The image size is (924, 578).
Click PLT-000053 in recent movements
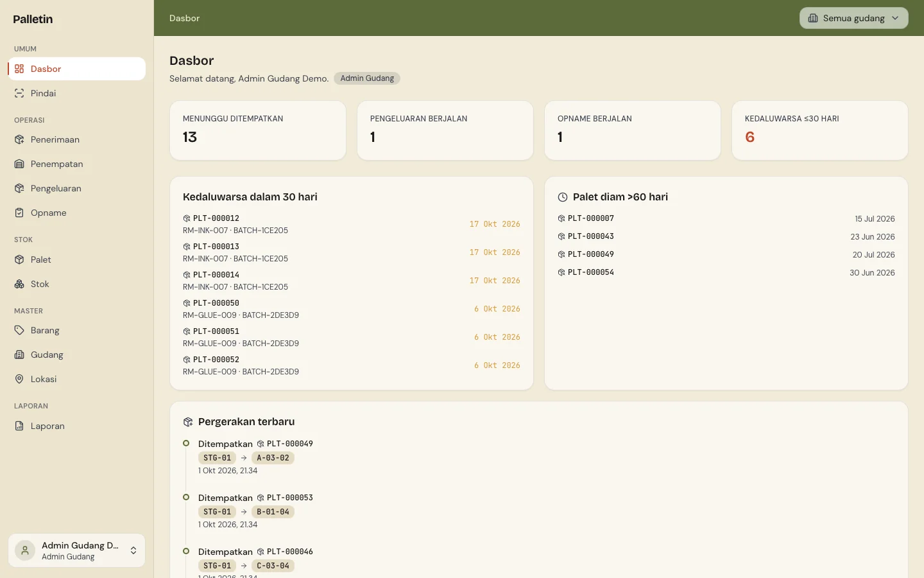[x=285, y=498]
